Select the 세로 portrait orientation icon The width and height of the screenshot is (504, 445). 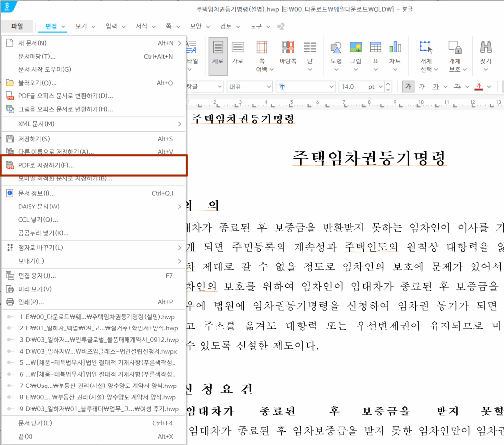(x=218, y=48)
